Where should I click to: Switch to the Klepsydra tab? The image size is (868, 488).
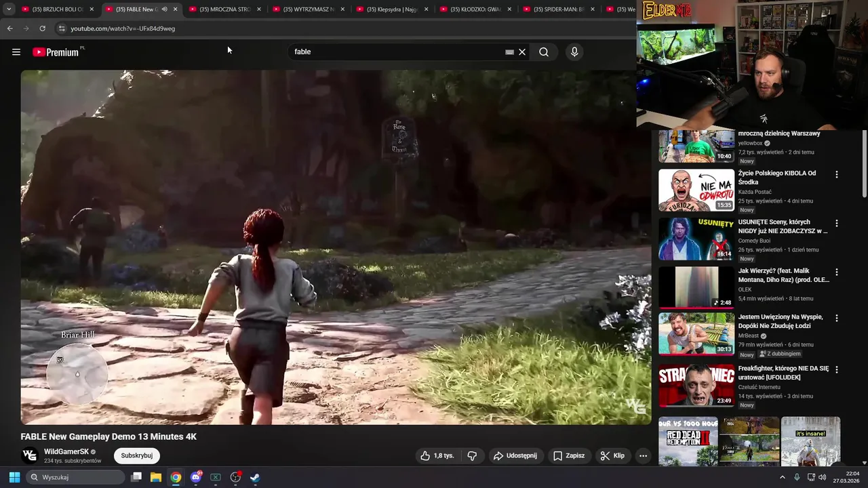pyautogui.click(x=393, y=9)
